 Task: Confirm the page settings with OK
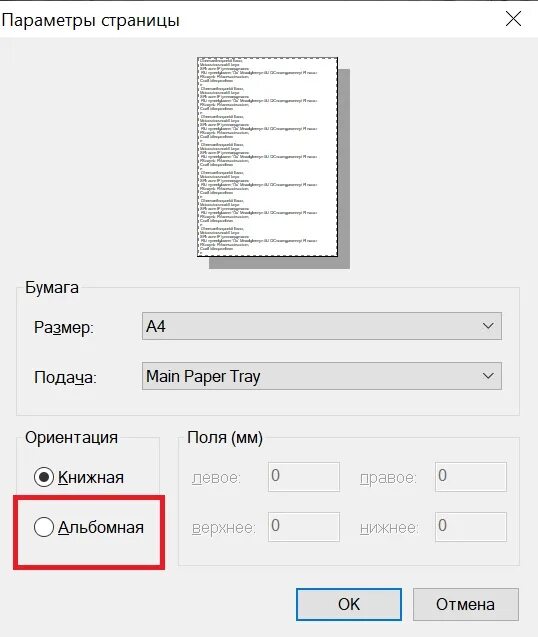click(349, 604)
